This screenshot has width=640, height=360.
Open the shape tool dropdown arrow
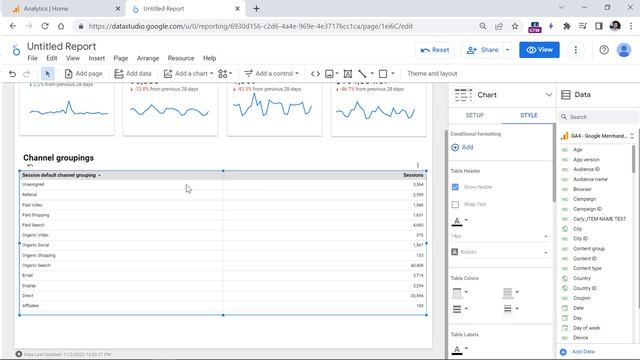[393, 74]
